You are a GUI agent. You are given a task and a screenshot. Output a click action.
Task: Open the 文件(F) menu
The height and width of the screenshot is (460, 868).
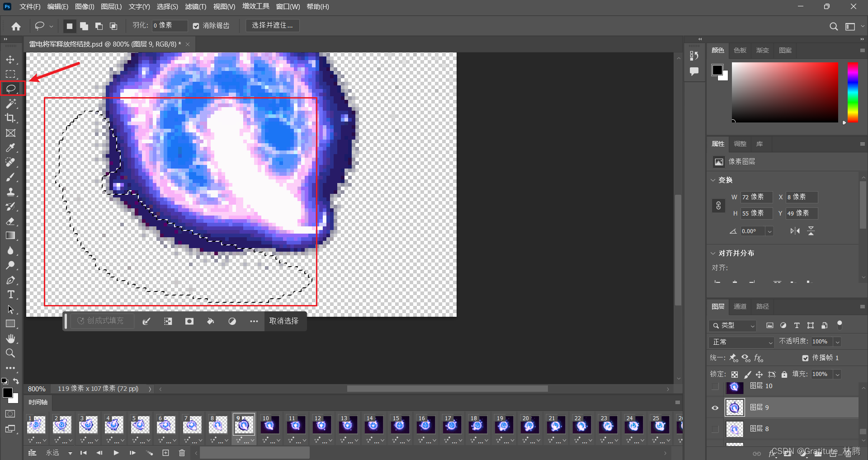30,7
